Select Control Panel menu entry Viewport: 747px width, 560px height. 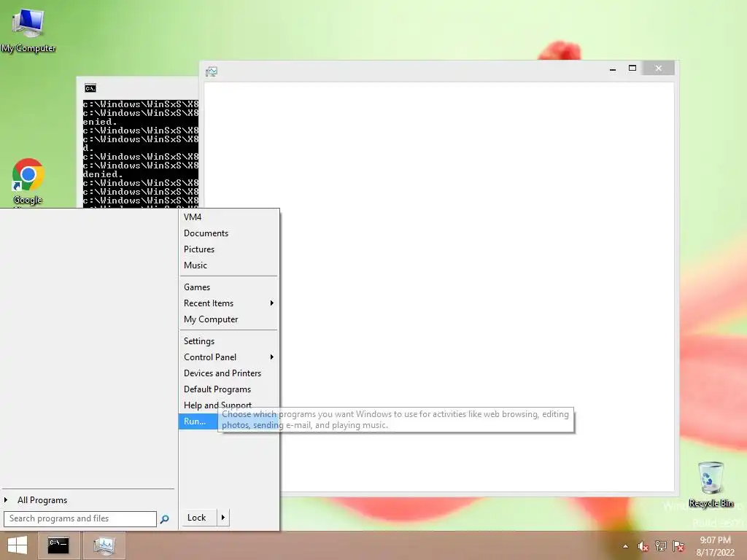click(228, 357)
